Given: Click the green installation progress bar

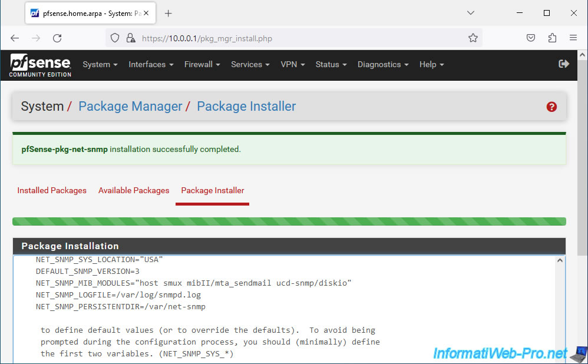Looking at the screenshot, I should (x=289, y=221).
